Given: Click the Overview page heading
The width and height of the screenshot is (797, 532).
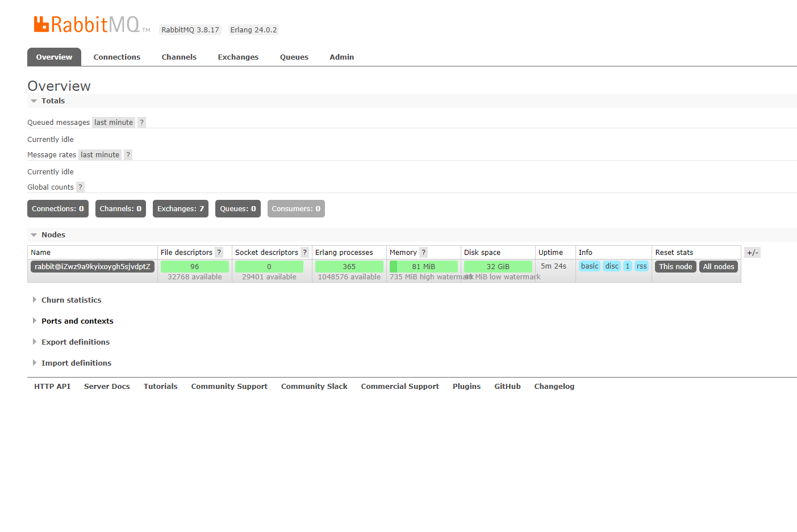Looking at the screenshot, I should pos(59,86).
